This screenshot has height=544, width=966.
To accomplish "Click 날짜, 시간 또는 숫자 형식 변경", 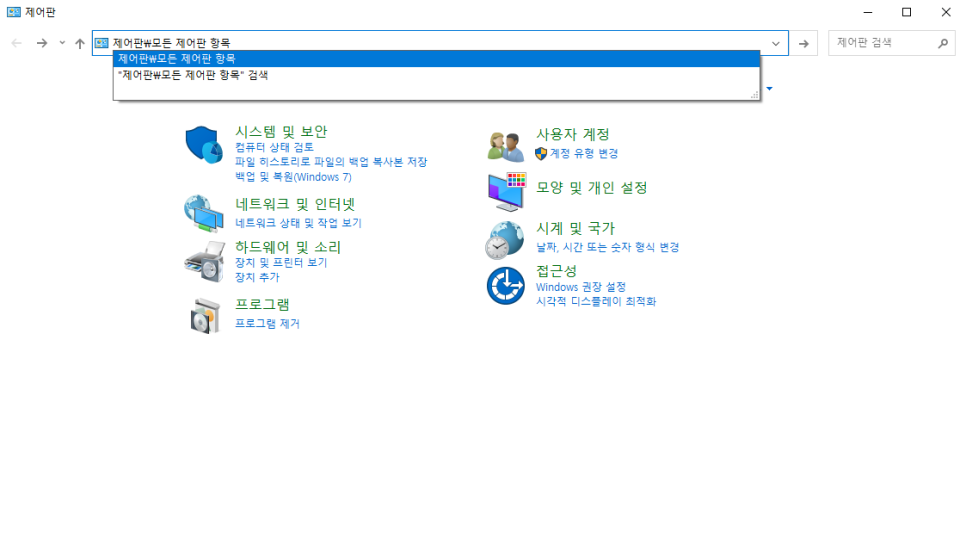I will point(607,247).
